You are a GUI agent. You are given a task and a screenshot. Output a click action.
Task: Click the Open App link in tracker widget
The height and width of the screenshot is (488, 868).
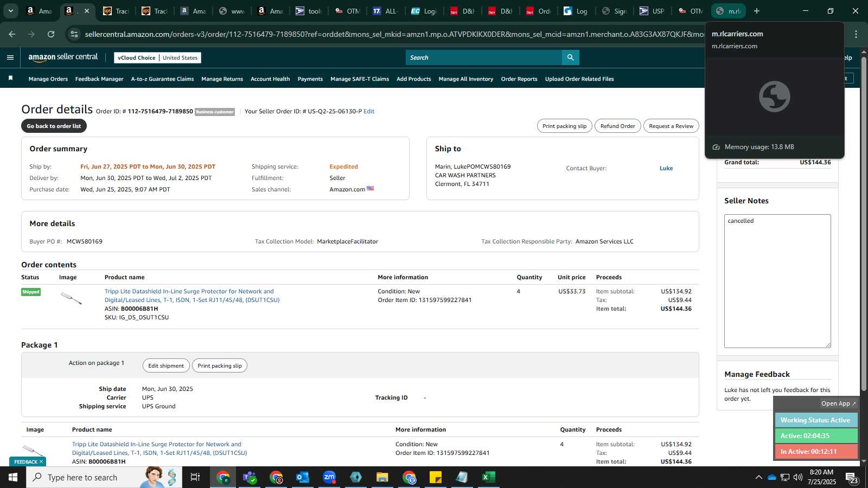(838, 403)
